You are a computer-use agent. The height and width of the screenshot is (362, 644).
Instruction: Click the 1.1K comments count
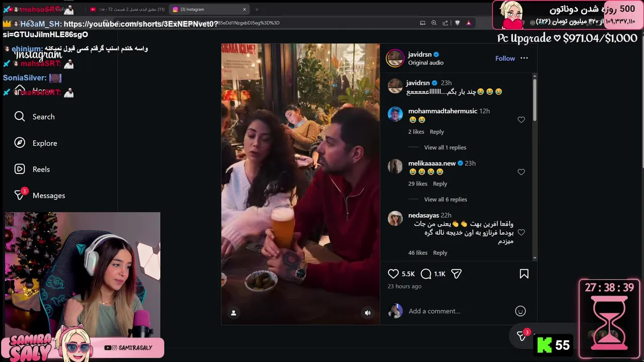pos(440,274)
